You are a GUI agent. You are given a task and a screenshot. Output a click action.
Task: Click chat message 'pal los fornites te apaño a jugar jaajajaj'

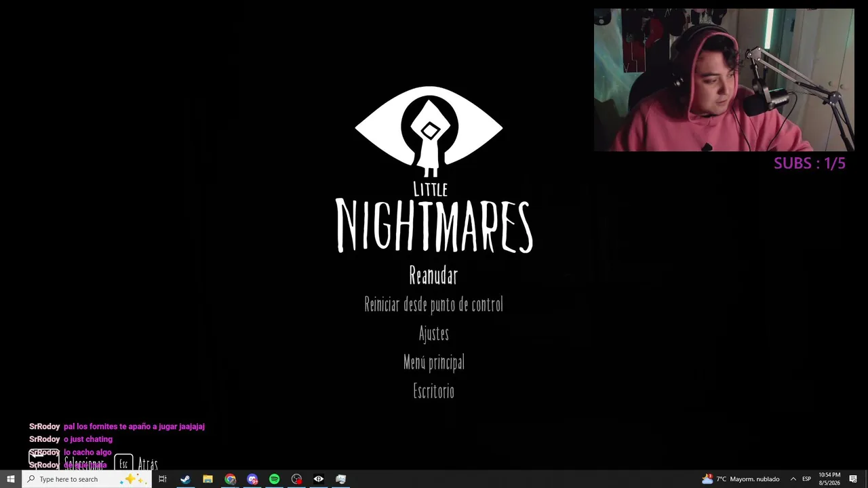(x=134, y=426)
